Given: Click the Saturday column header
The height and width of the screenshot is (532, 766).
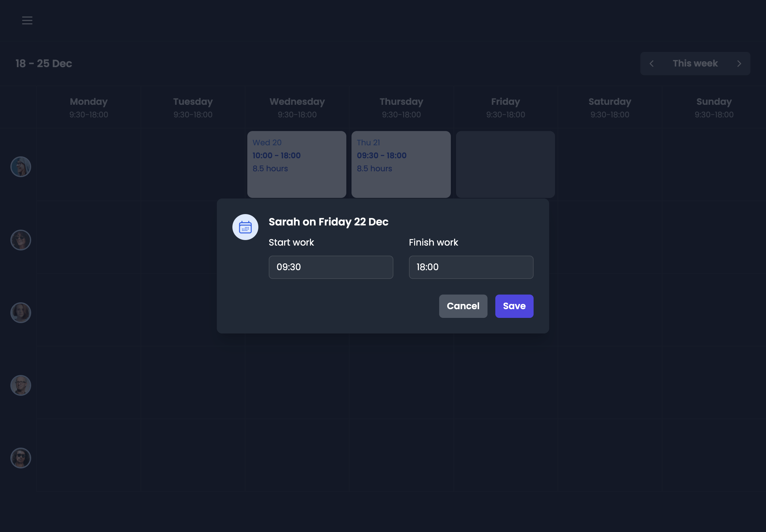Looking at the screenshot, I should (610, 107).
